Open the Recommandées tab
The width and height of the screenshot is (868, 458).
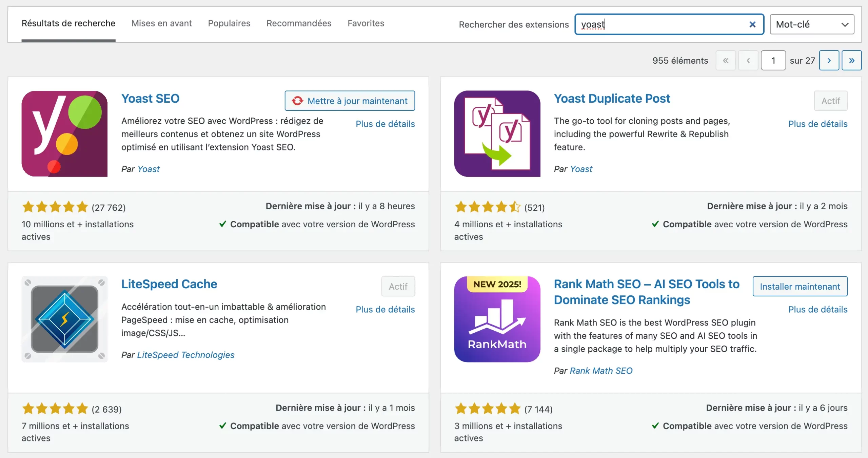[299, 23]
